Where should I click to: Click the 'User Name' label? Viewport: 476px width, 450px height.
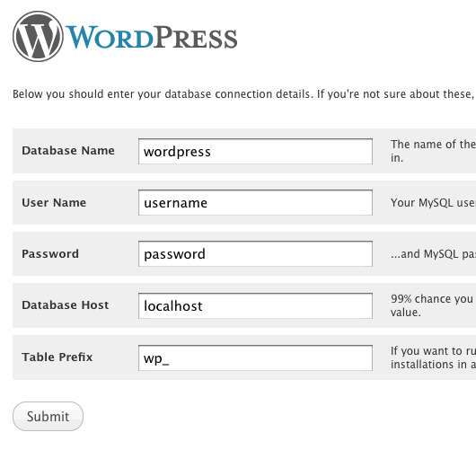click(x=54, y=202)
